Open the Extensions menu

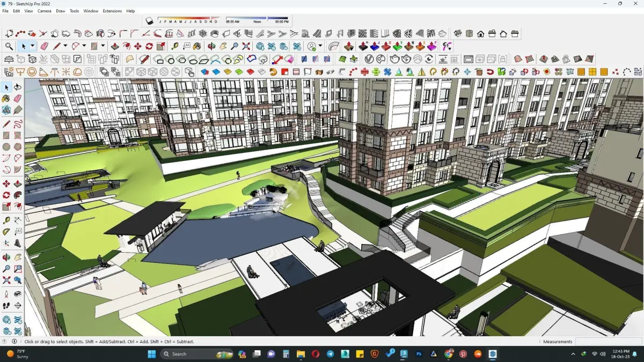click(x=112, y=11)
